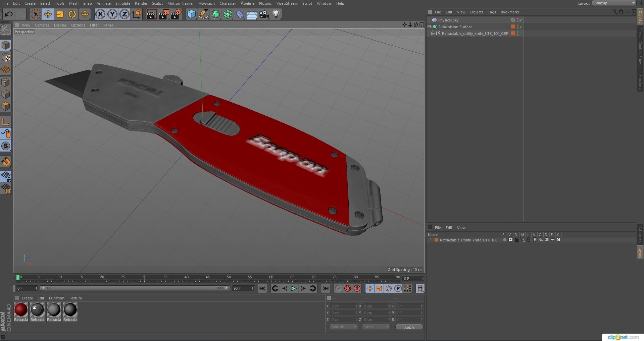Viewport: 644px width, 341px height.
Task: Click the orange layer color swatch
Action: pyautogui.click(x=436, y=240)
